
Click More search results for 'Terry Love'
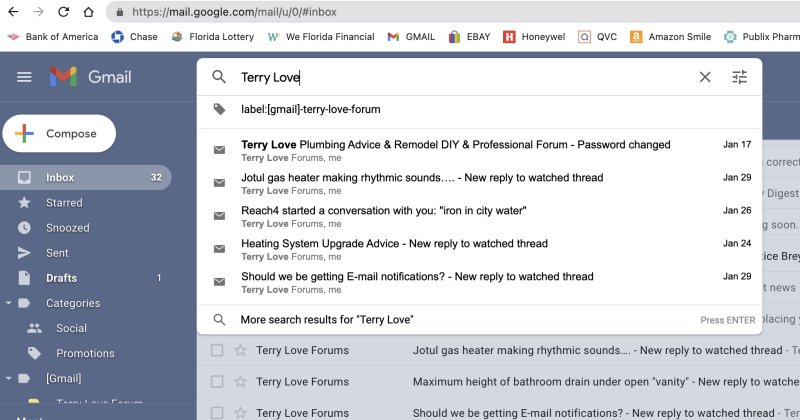tap(480, 320)
